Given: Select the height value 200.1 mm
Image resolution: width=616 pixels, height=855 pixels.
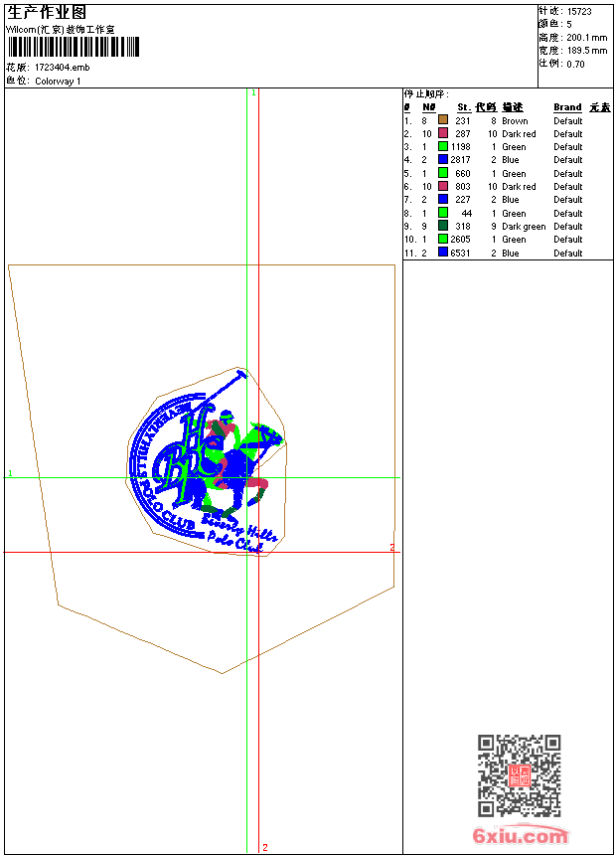Looking at the screenshot, I should coord(586,38).
